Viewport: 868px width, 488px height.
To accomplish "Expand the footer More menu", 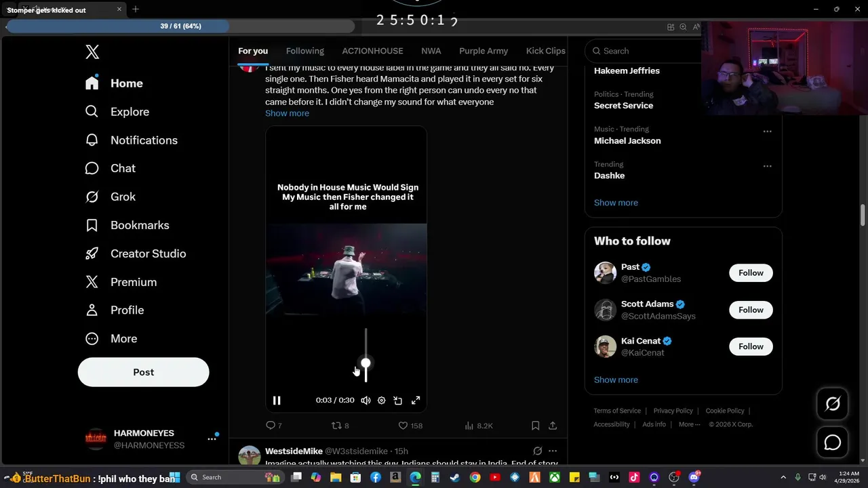I will pyautogui.click(x=690, y=424).
